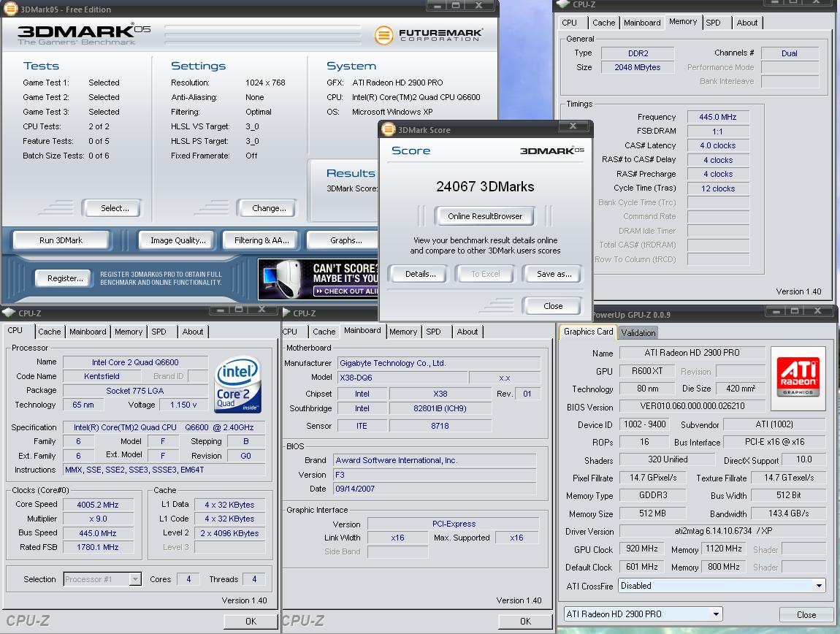The width and height of the screenshot is (840, 634).
Task: Click the 24067 3DMarks score text
Action: (x=485, y=186)
